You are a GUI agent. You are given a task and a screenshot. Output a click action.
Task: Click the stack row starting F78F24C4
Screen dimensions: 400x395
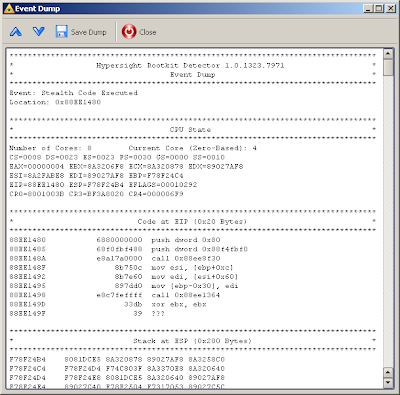117,368
